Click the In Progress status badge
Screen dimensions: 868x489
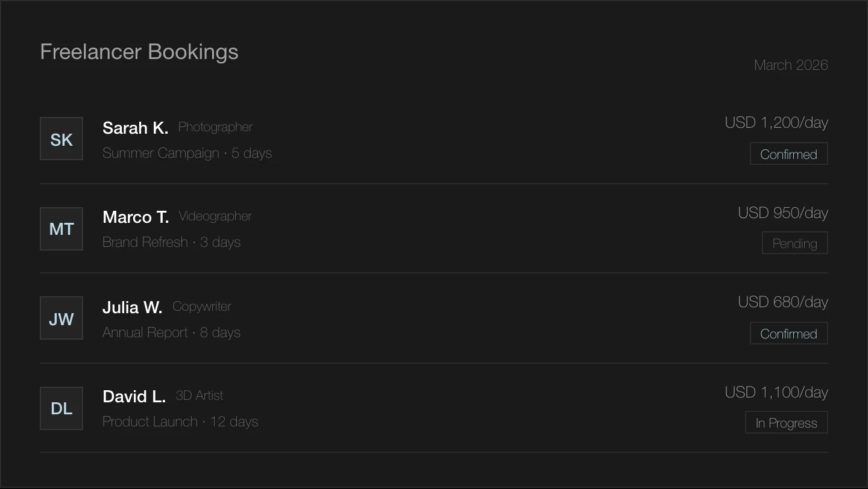786,423
